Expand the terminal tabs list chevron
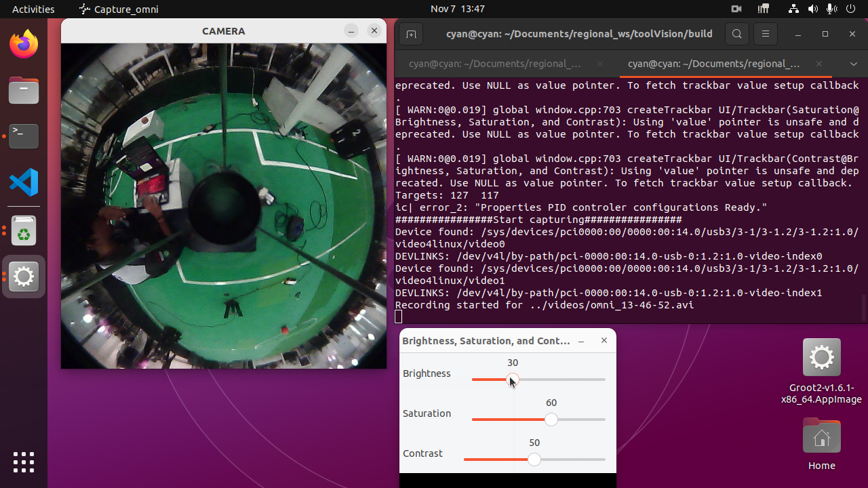This screenshot has height=488, width=868. (x=853, y=64)
